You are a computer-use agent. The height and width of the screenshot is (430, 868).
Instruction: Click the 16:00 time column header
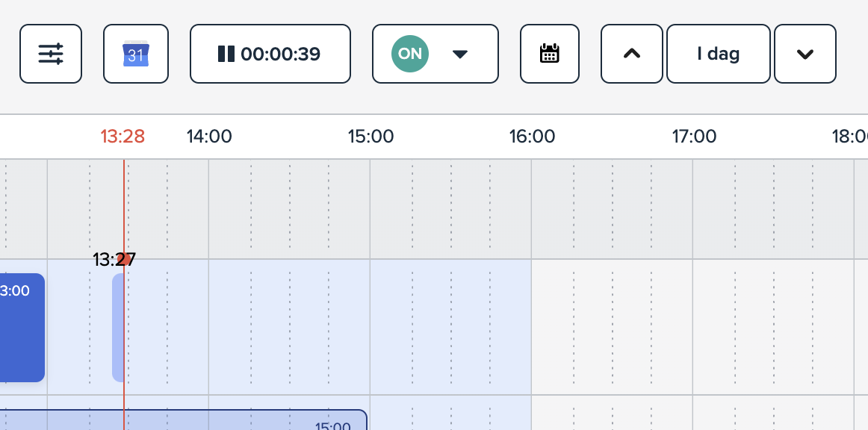pos(532,137)
